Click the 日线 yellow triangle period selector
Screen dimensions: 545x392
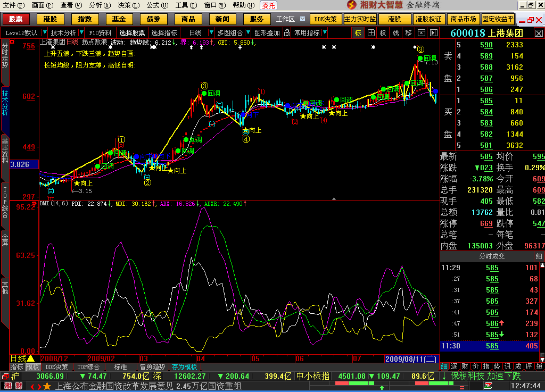point(22,358)
